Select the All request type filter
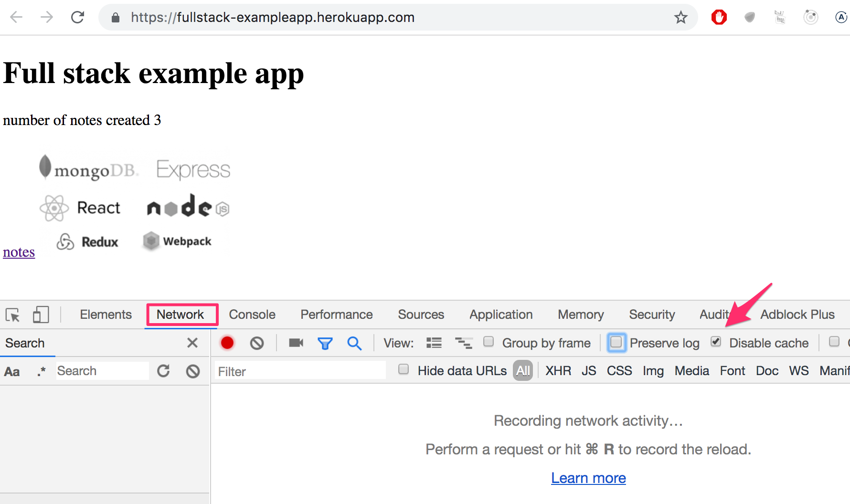 523,371
